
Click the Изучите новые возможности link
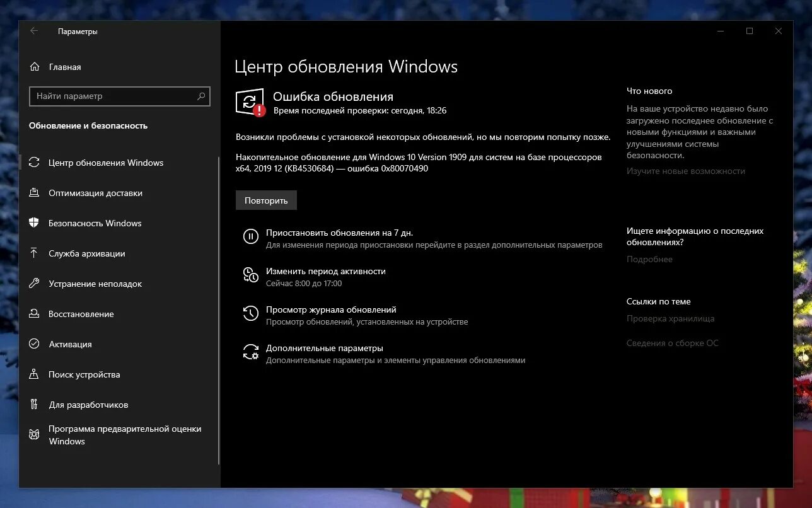(686, 171)
